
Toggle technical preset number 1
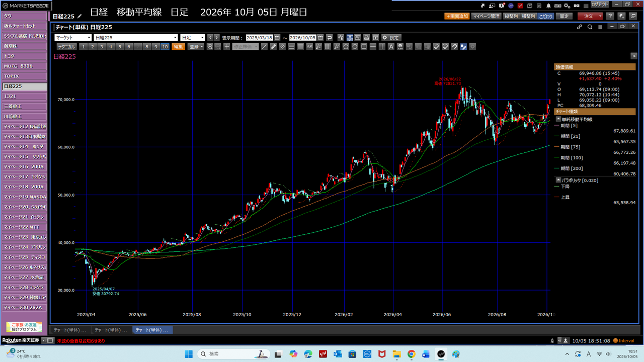(x=83, y=47)
